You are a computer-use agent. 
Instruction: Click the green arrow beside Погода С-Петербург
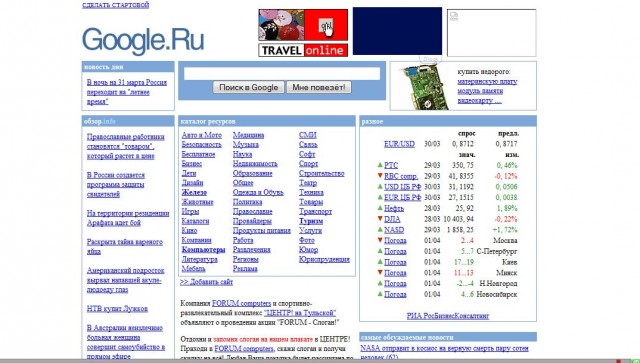[380, 251]
